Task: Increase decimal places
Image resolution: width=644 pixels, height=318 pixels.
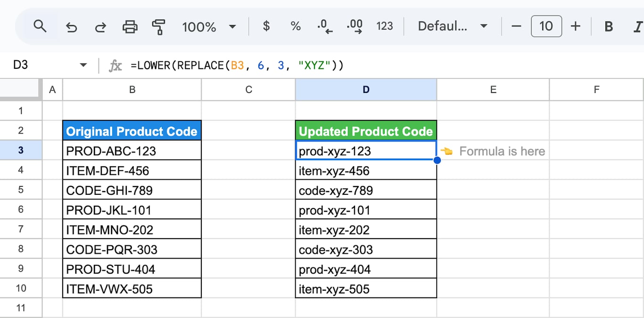Action: point(355,26)
